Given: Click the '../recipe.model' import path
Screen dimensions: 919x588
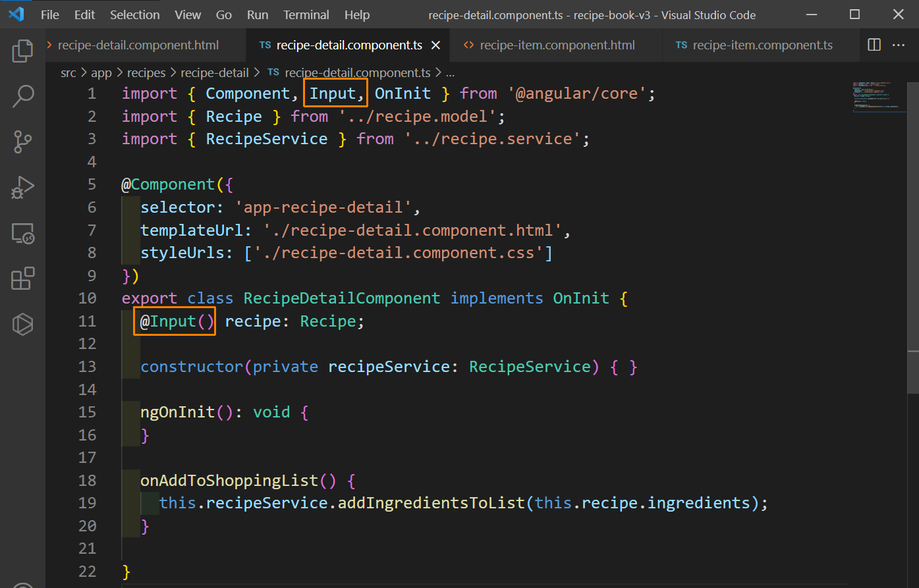Looking at the screenshot, I should tap(417, 117).
